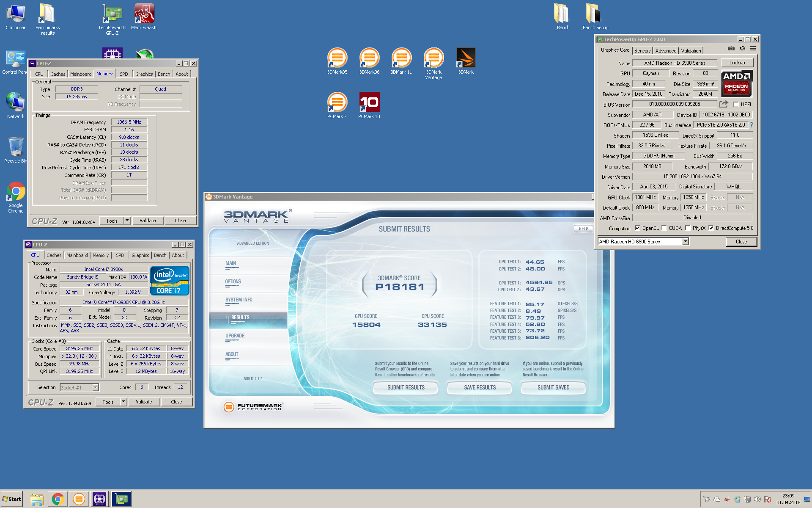This screenshot has height=508, width=812.
Task: Click SUBMIT RESULTS button in 3DMark Vantage
Action: click(406, 387)
